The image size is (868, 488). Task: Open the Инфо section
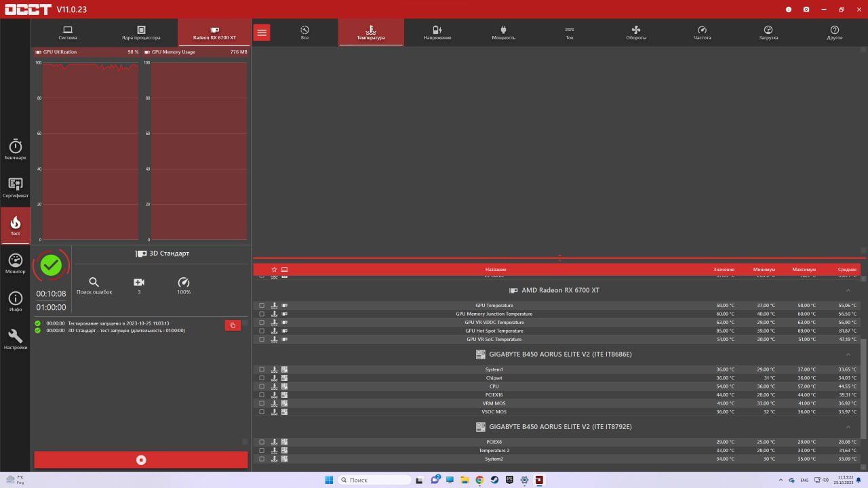click(x=15, y=302)
